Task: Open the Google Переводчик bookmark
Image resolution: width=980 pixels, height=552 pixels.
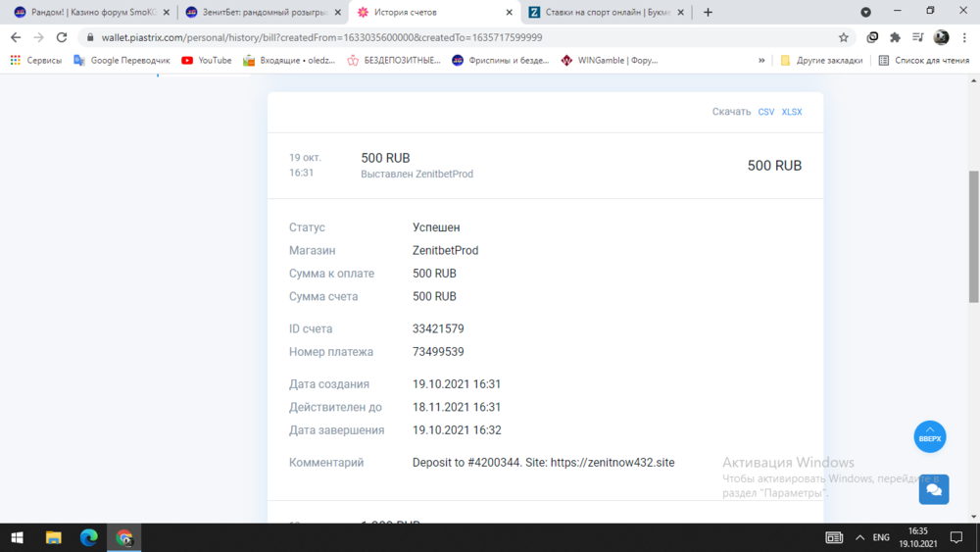Action: point(122,61)
